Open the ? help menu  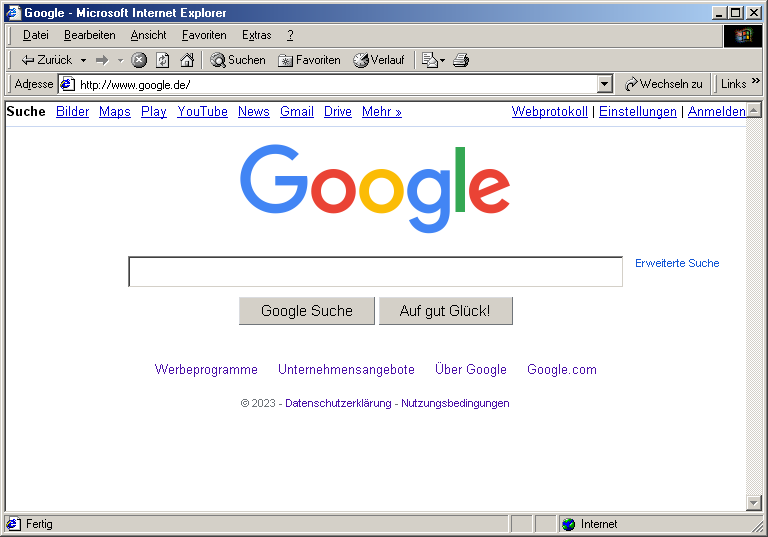tap(290, 35)
